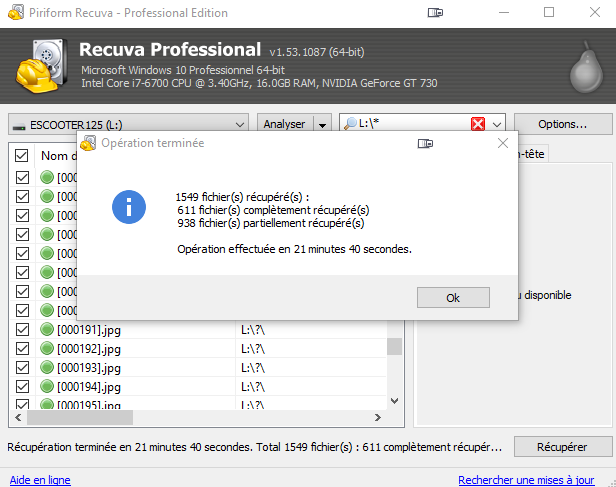Clear the L:\* filter with red X

coord(478,124)
